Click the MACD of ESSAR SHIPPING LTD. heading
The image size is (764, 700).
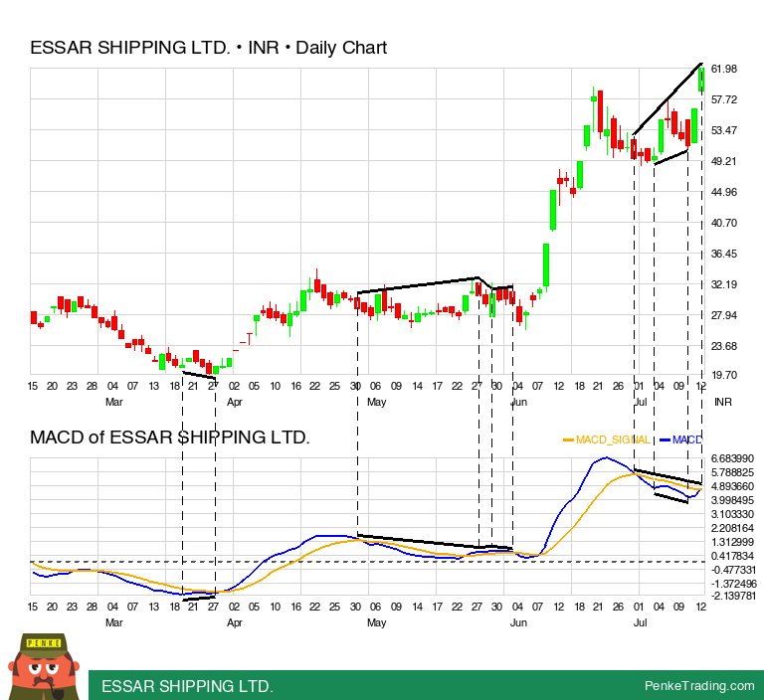coord(170,437)
